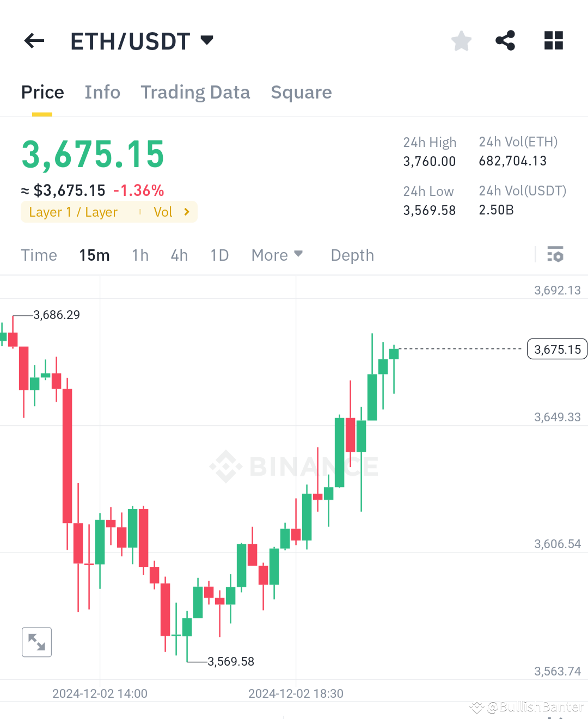Open the Layer 1 / Layer category
588x719 pixels.
coord(73,212)
